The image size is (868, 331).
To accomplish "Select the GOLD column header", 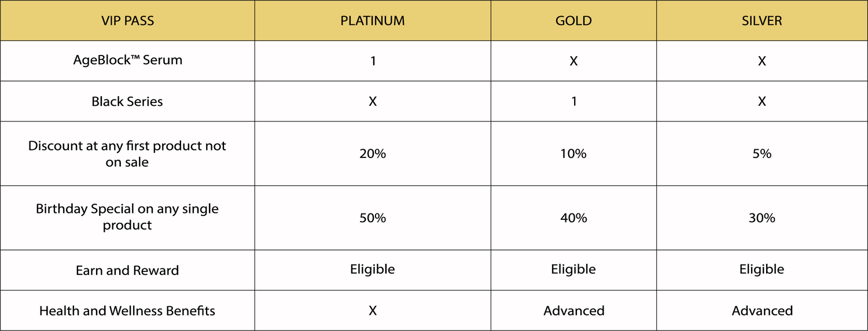I will coord(573,21).
